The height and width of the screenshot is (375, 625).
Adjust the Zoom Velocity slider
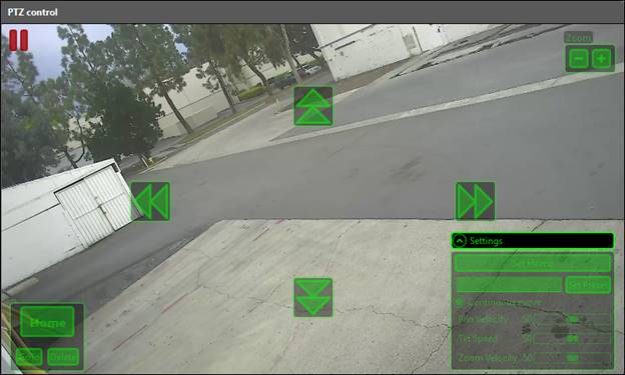click(572, 358)
